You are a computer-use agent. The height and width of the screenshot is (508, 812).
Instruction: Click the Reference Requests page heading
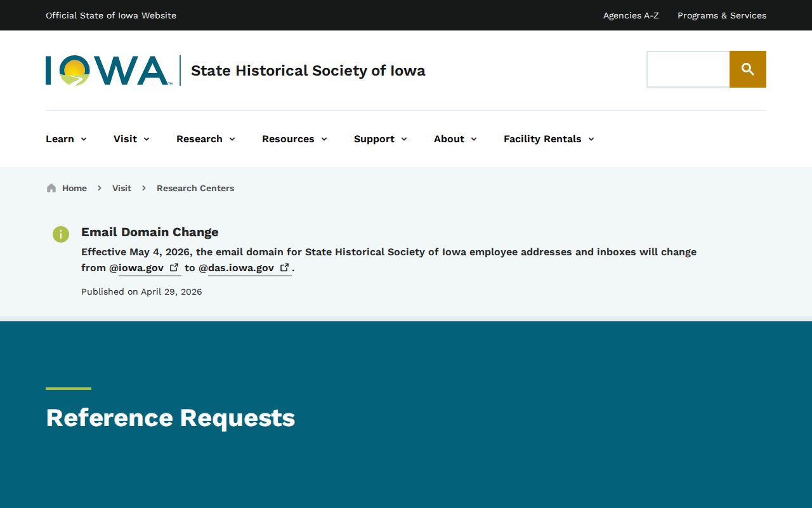(171, 418)
